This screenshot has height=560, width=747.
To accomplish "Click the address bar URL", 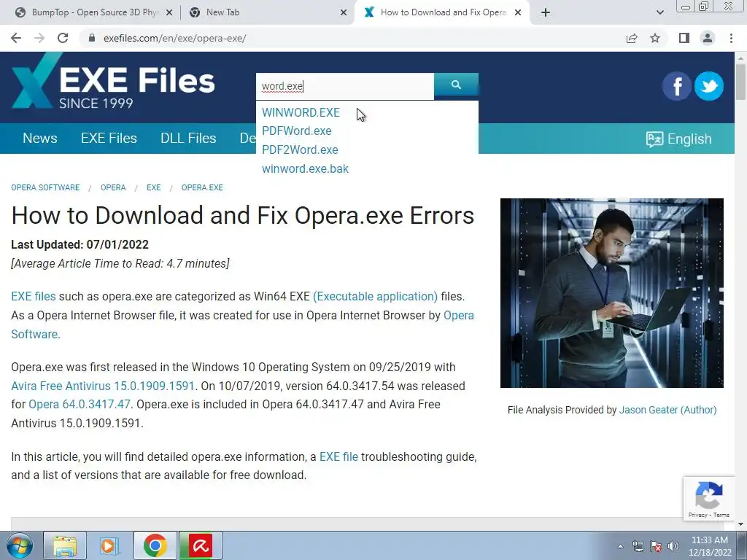I will 175,38.
